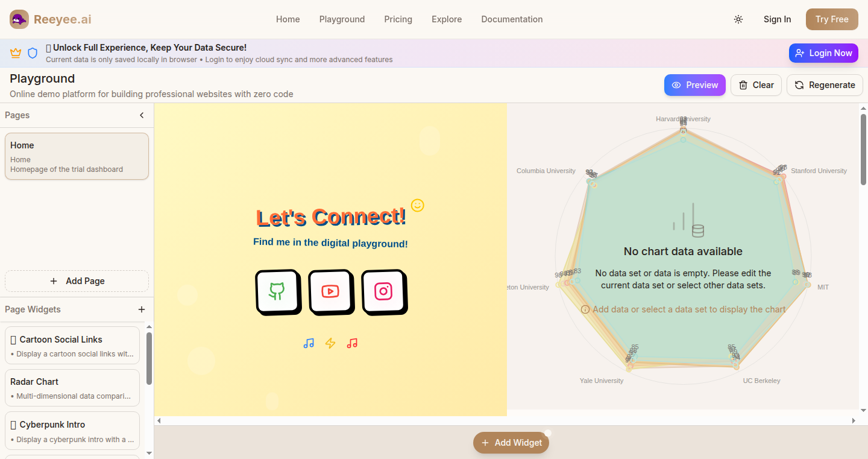Open the Documentation navigation item
This screenshot has width=868, height=459.
512,19
